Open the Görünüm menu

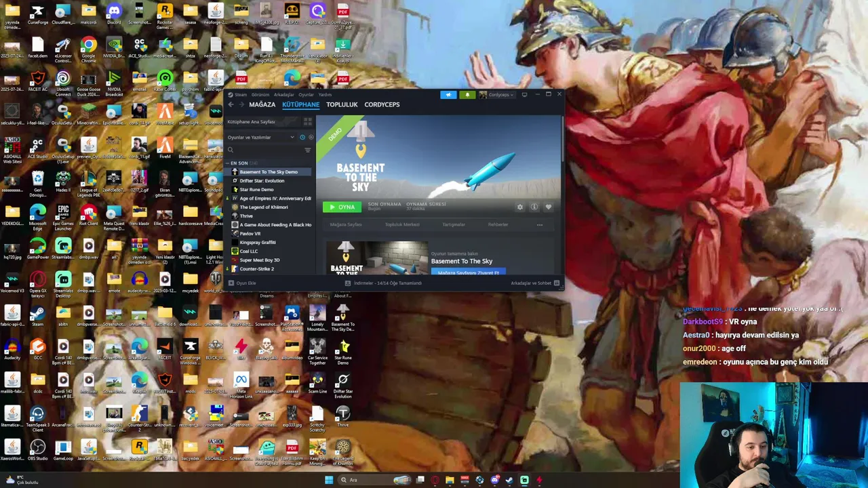pos(260,95)
